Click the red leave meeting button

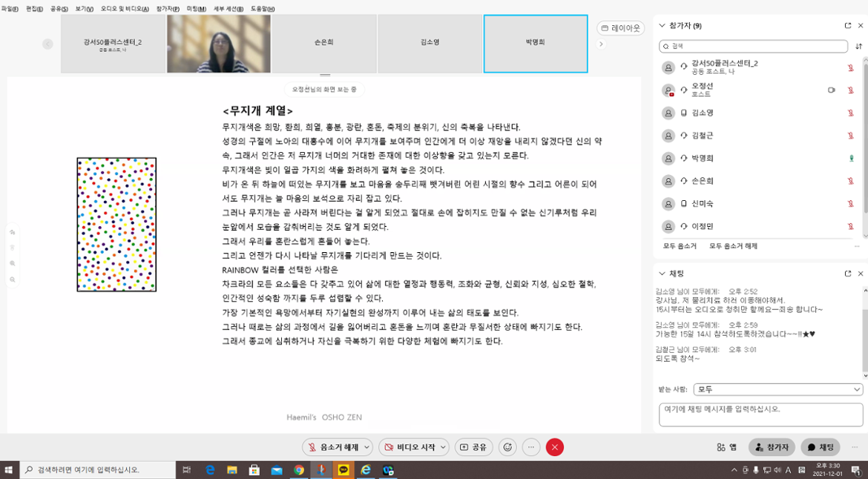(x=554, y=447)
